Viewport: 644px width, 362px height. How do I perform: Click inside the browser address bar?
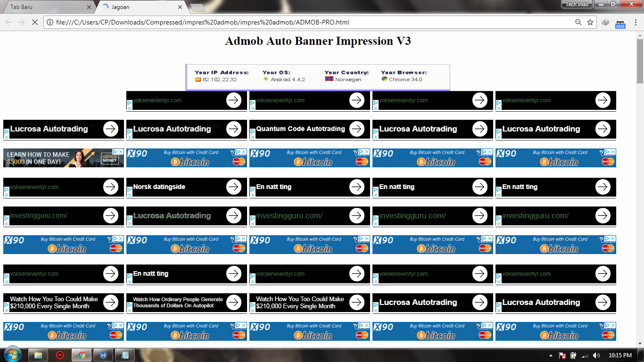pos(283,22)
